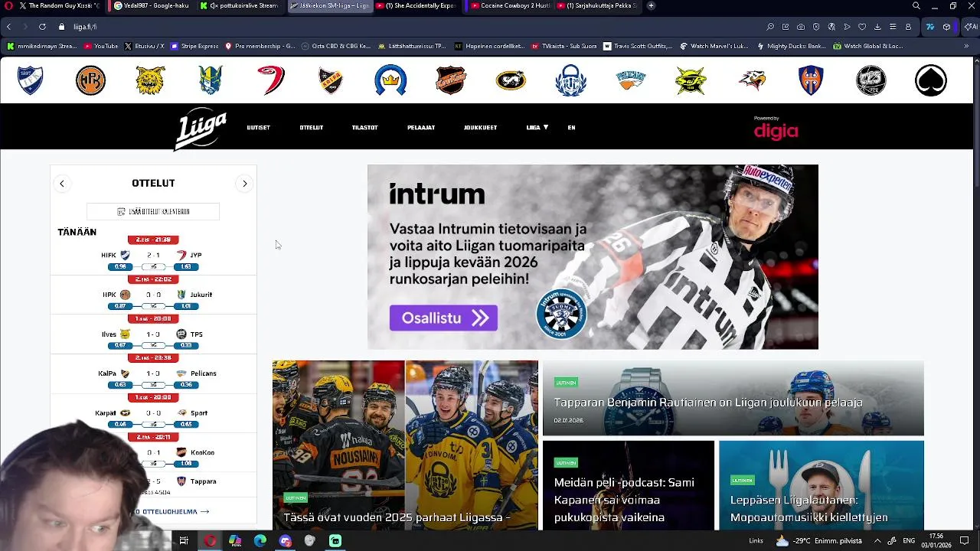Go back with the browser back arrow

[x=8, y=27]
